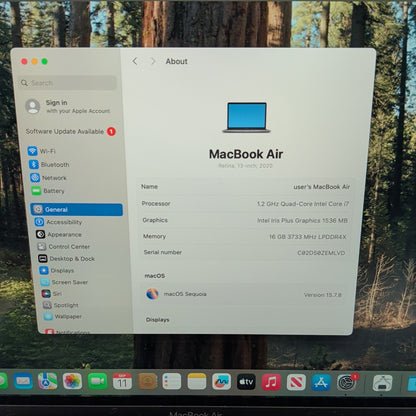Go back with the left chevron

point(135,61)
